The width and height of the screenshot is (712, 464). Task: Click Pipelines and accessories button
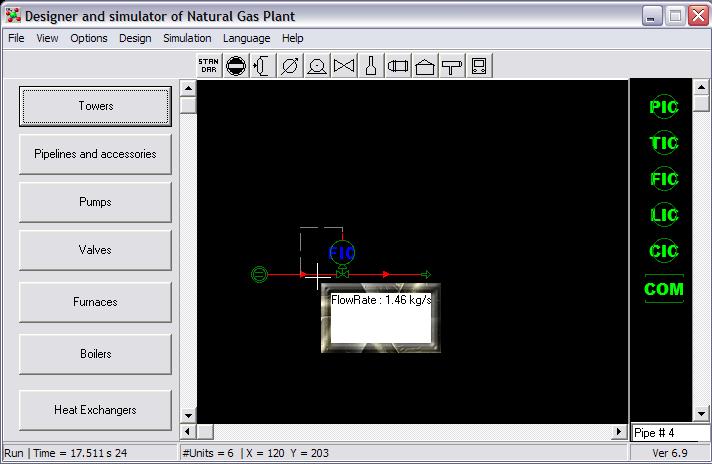(x=95, y=154)
